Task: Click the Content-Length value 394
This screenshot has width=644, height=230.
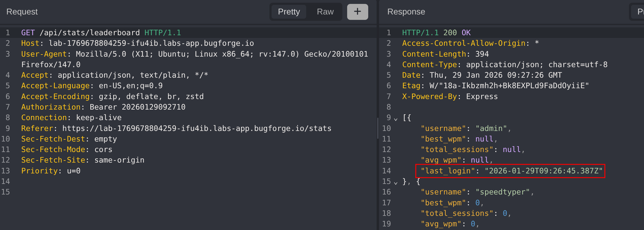Action: point(482,54)
